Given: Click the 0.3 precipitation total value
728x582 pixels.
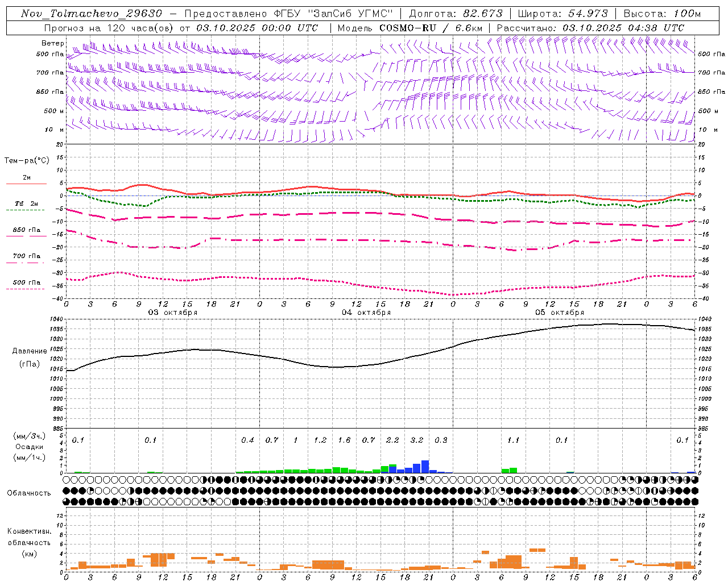Looking at the screenshot, I should coord(441,440).
